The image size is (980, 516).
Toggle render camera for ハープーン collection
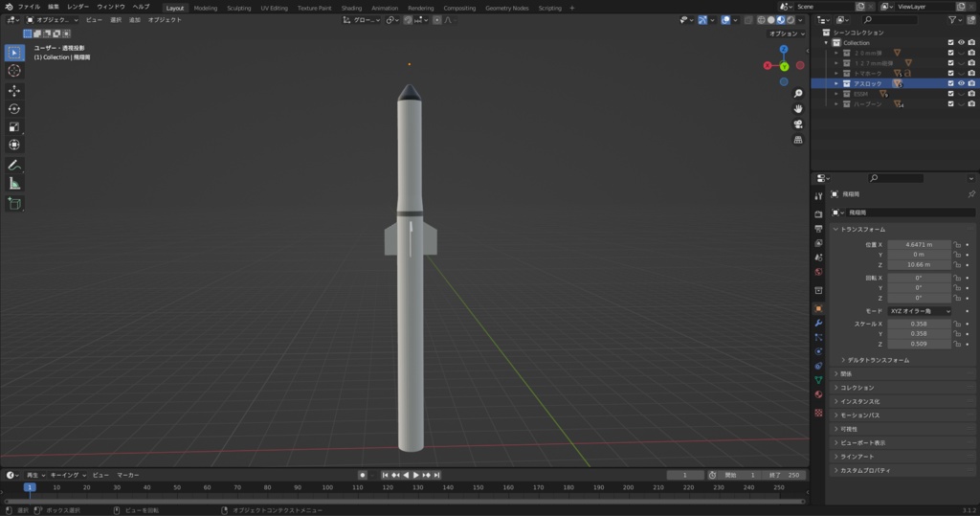971,103
